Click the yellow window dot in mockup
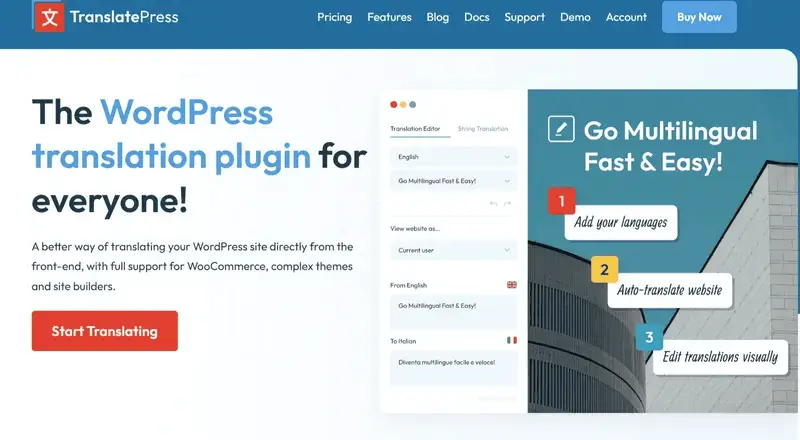This screenshot has height=440, width=800. coord(403,105)
